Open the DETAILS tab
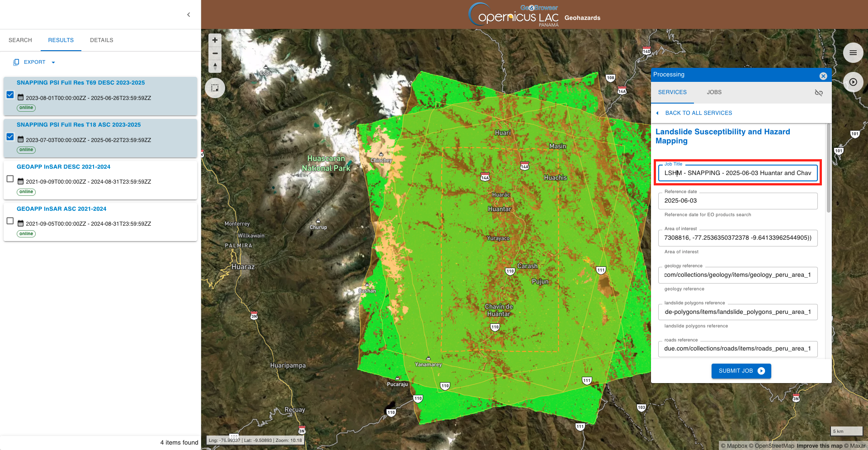 click(101, 40)
